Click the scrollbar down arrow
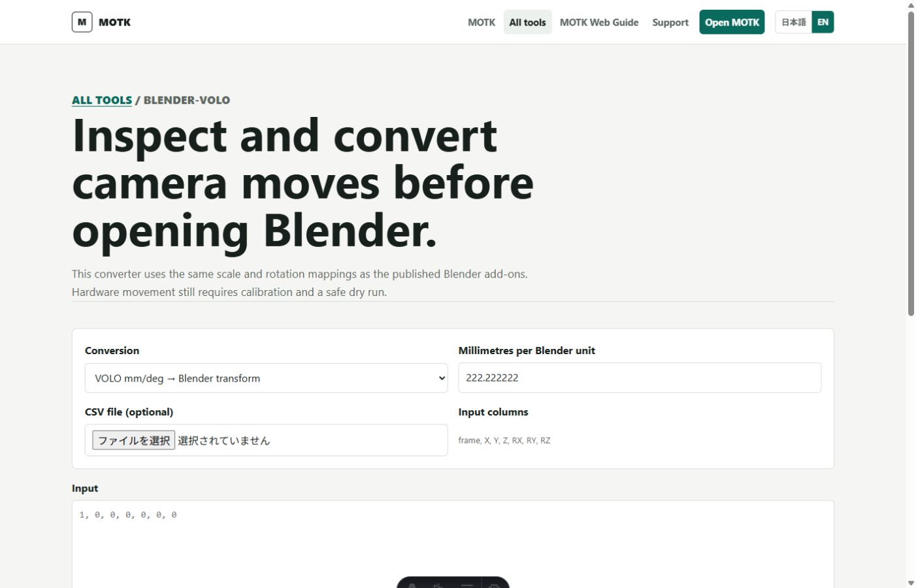The image size is (916, 588). (x=911, y=583)
